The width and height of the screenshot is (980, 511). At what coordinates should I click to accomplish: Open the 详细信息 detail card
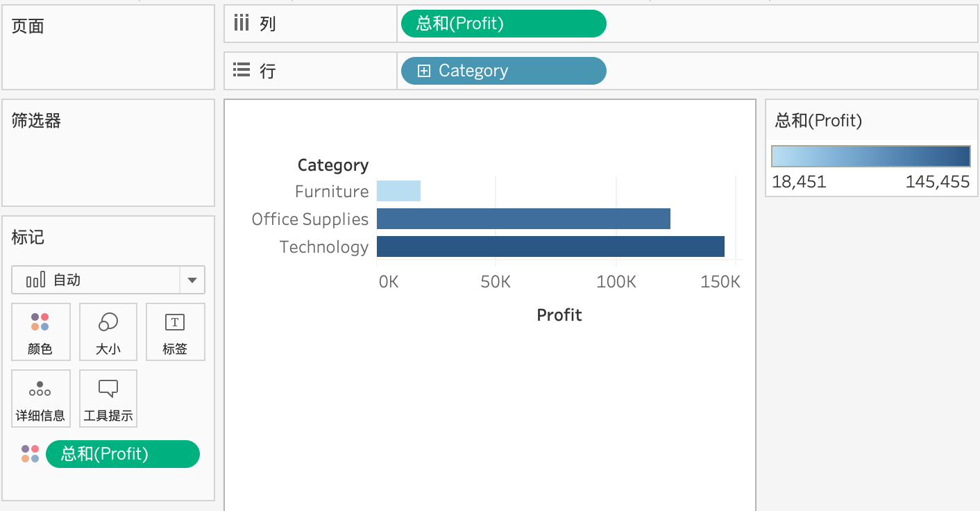[x=41, y=399]
